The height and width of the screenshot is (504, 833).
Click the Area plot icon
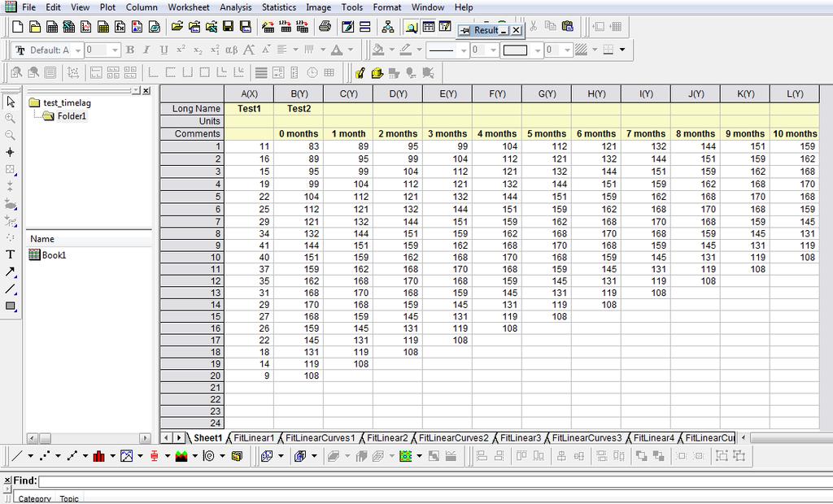[181, 456]
